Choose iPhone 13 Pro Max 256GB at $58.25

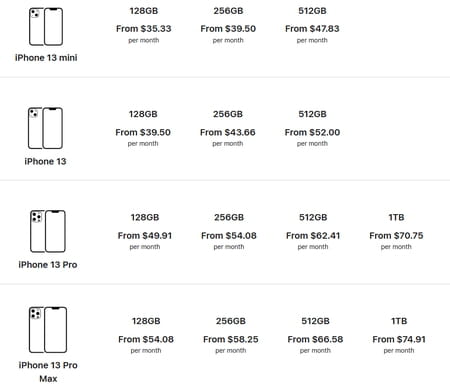[x=231, y=336]
